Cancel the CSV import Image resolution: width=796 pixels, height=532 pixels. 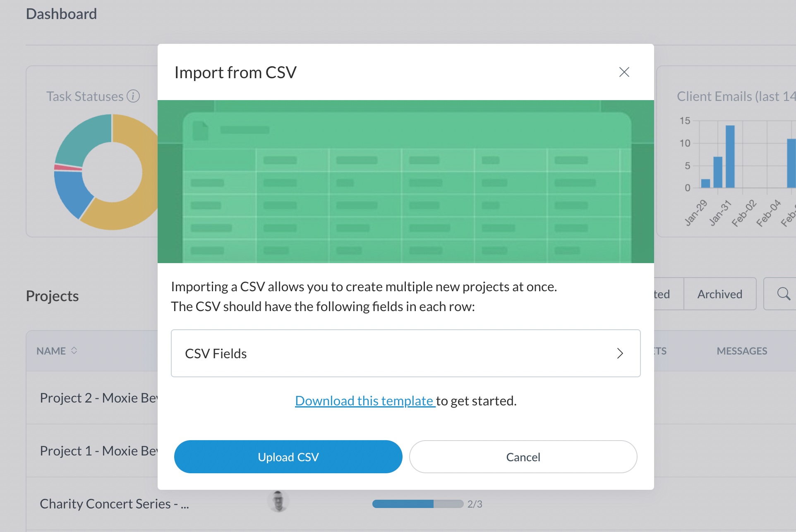(523, 457)
